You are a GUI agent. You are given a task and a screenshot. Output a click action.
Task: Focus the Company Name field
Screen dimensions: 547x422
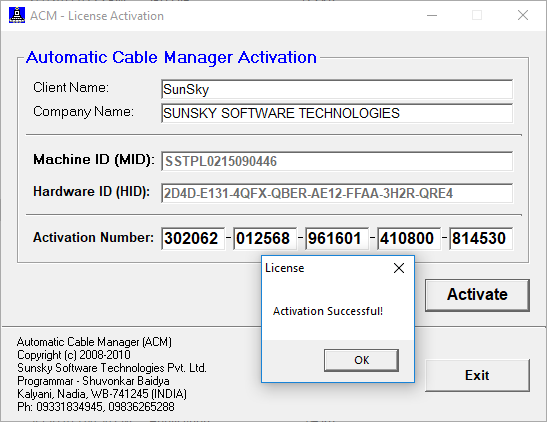(337, 113)
